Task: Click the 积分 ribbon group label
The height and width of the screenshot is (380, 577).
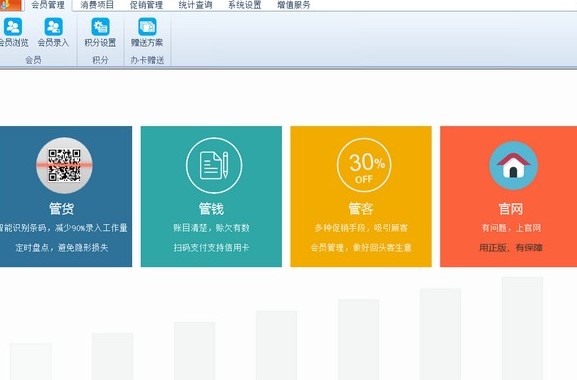Action: pyautogui.click(x=100, y=60)
